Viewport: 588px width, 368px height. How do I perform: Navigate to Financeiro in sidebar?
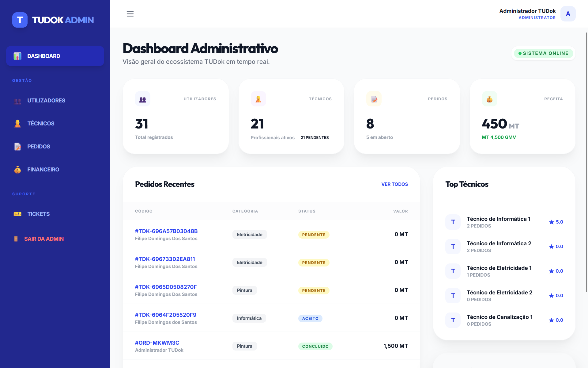tap(43, 170)
